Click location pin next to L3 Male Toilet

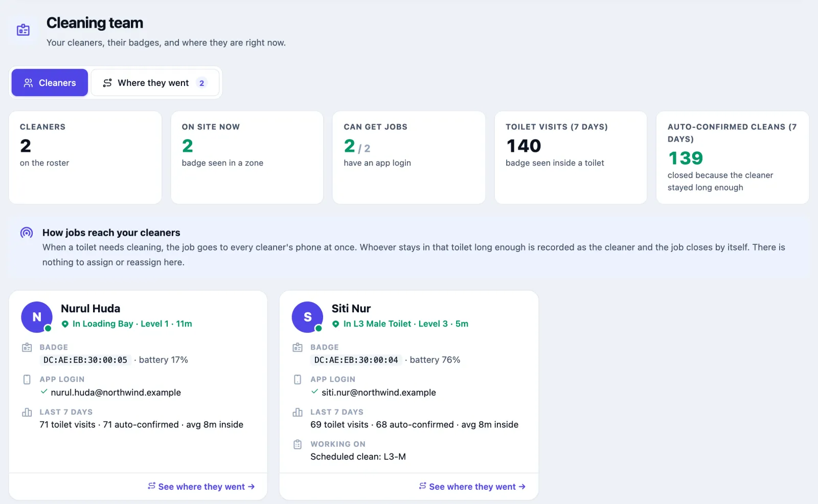[x=336, y=324]
